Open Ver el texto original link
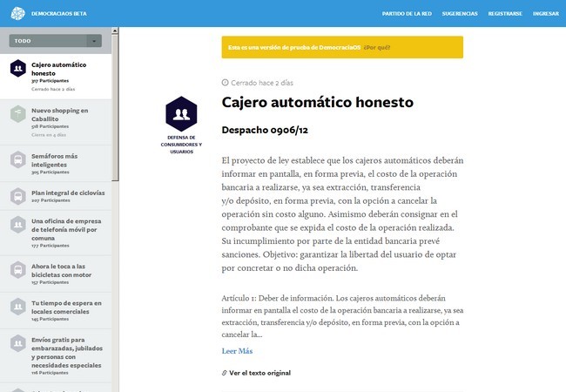Screen dimensions: 566x392 tap(259, 373)
